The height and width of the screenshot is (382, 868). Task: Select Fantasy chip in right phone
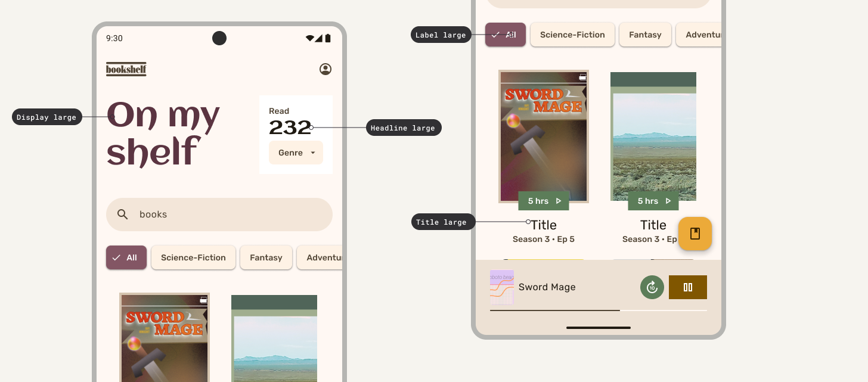tap(645, 35)
